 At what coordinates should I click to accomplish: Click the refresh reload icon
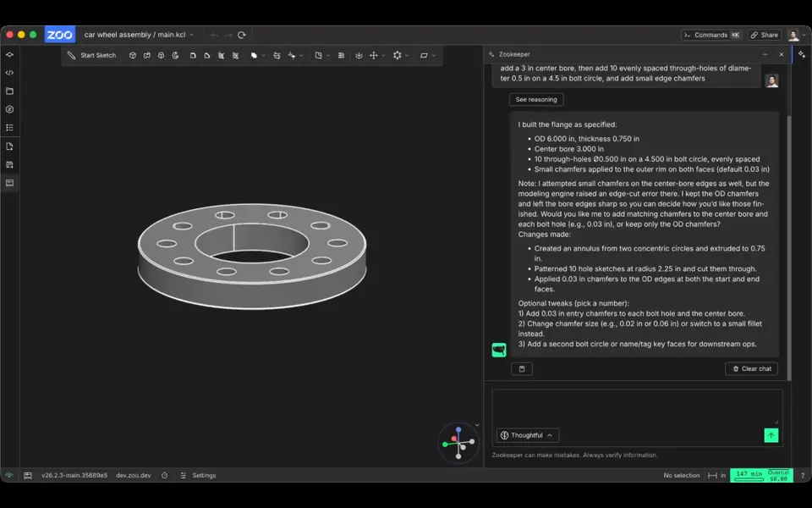coord(242,35)
